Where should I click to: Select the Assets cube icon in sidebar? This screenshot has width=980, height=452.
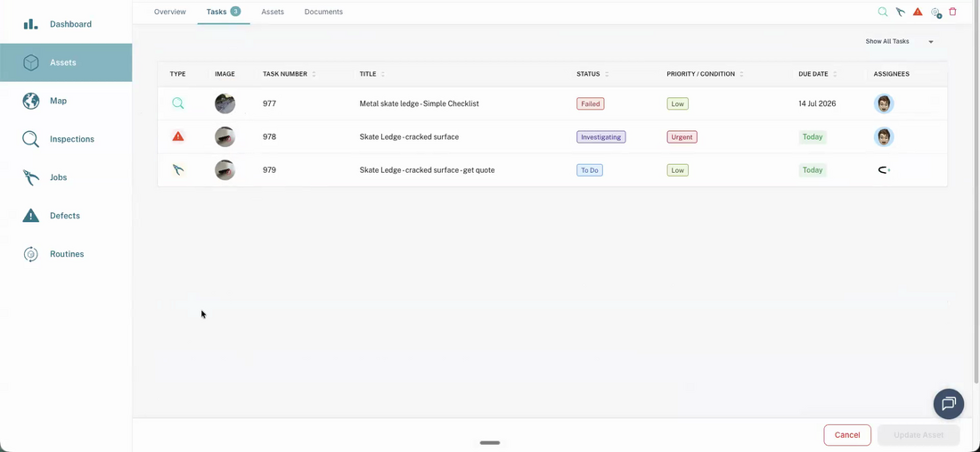(x=30, y=62)
